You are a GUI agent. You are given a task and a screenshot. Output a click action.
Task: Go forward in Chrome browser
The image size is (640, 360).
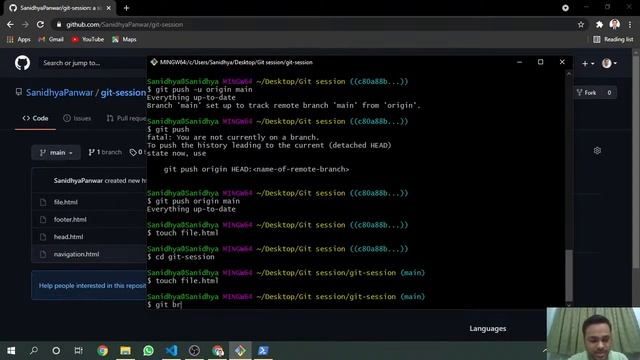click(x=25, y=24)
